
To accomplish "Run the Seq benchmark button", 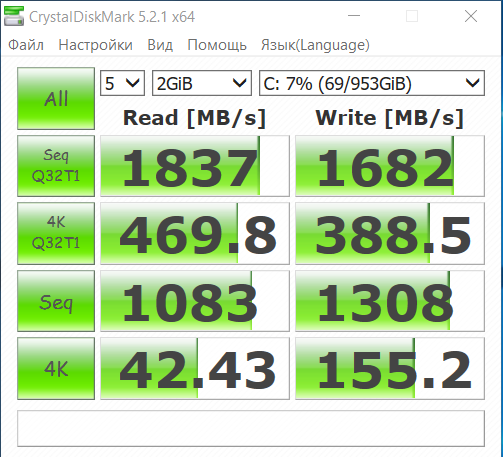I will (56, 301).
